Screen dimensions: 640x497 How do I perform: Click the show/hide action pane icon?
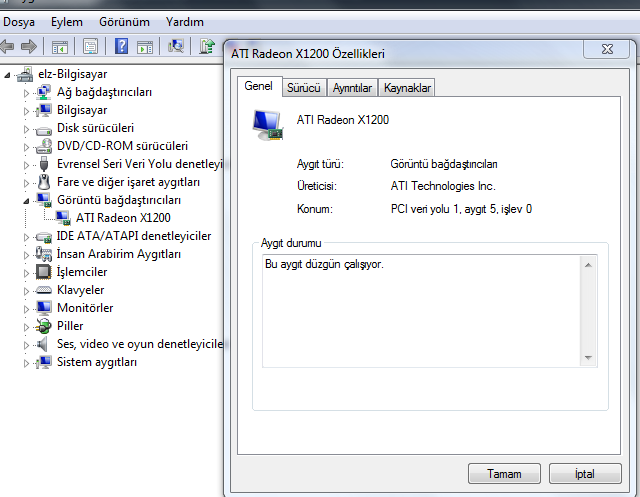(x=145, y=47)
